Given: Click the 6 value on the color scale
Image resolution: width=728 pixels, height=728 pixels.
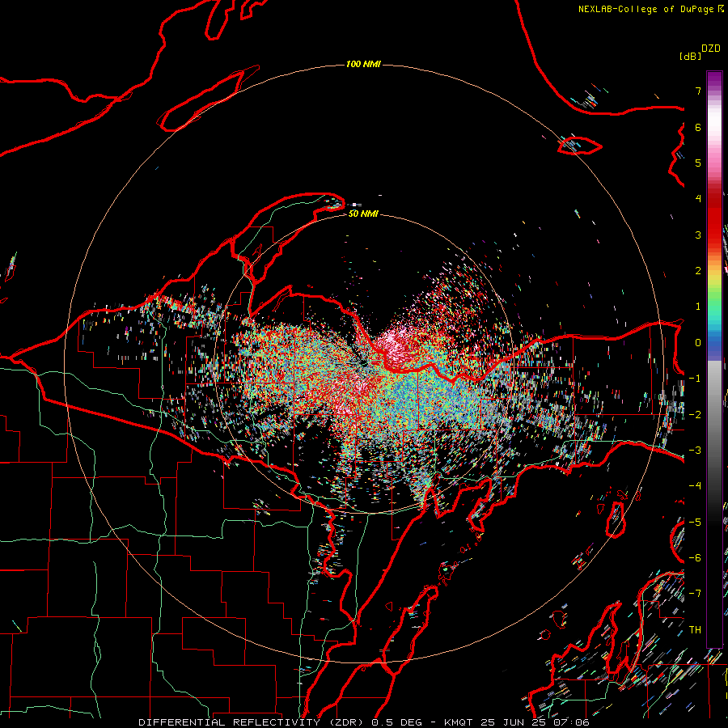Looking at the screenshot, I should point(698,127).
